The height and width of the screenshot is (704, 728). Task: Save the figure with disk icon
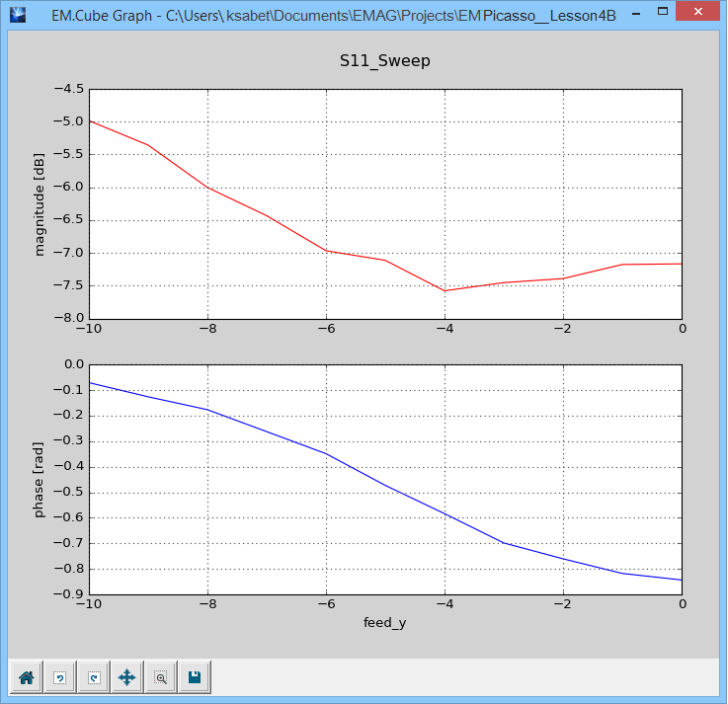pos(194,677)
